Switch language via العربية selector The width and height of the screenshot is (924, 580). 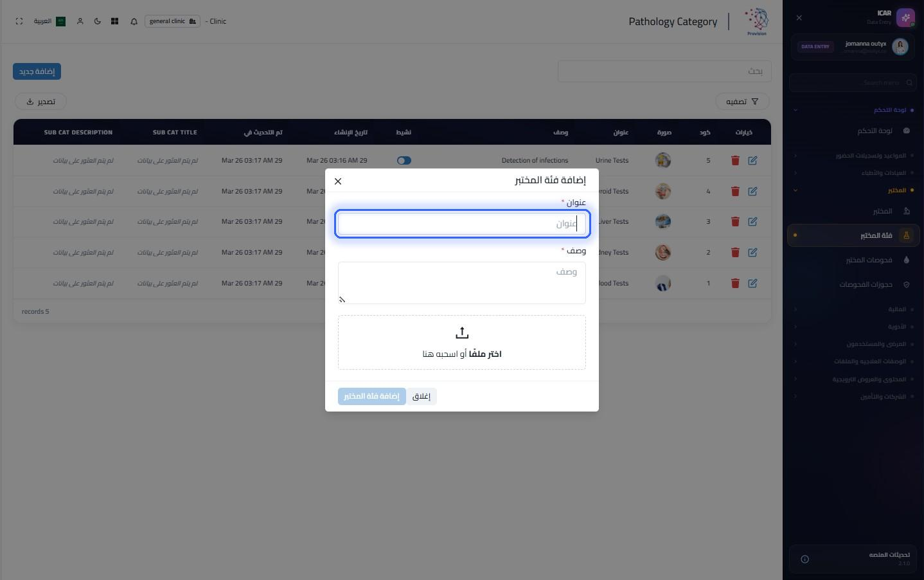[49, 21]
